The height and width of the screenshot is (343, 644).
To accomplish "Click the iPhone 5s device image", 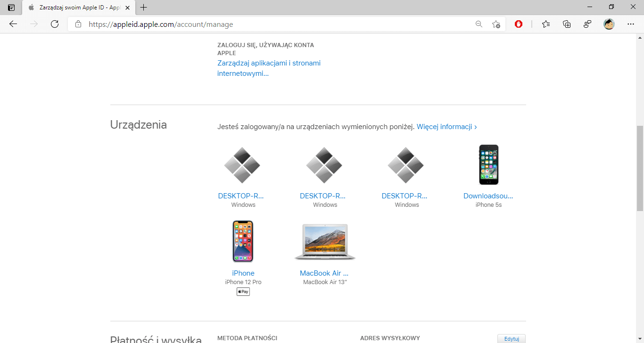I will coord(488,164).
